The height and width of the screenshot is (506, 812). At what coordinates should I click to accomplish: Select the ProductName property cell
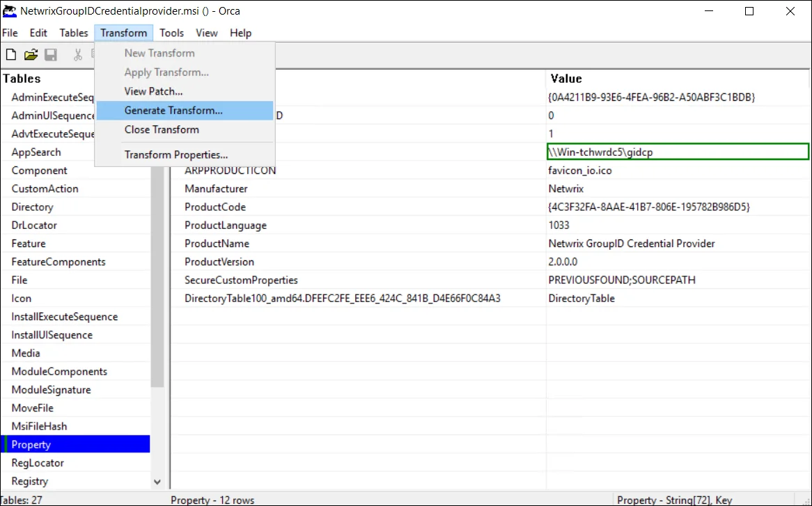[x=217, y=244]
